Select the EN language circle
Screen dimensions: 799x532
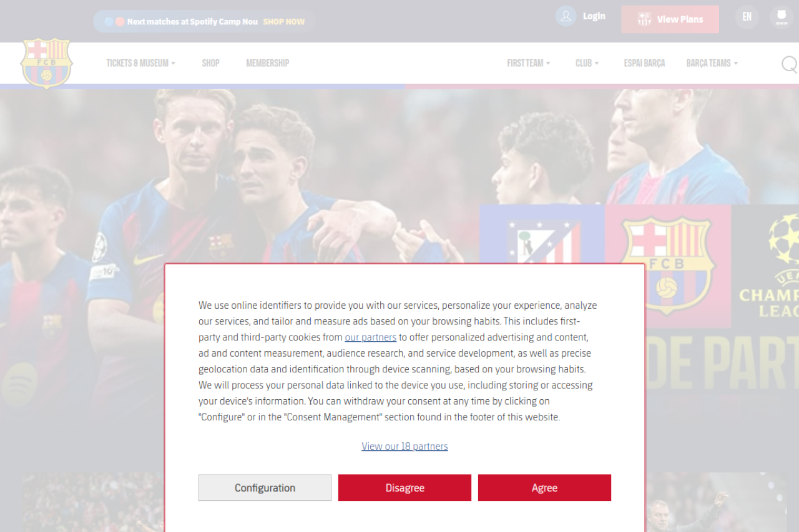click(x=747, y=17)
